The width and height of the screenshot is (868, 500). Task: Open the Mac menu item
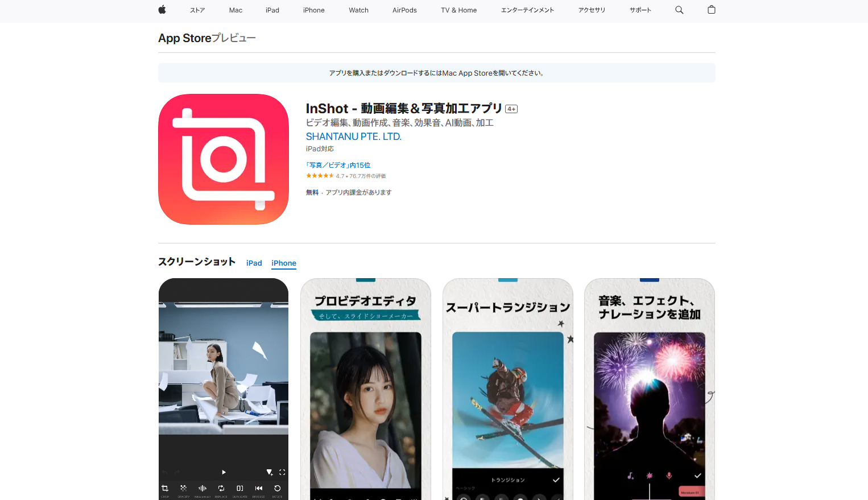click(235, 10)
